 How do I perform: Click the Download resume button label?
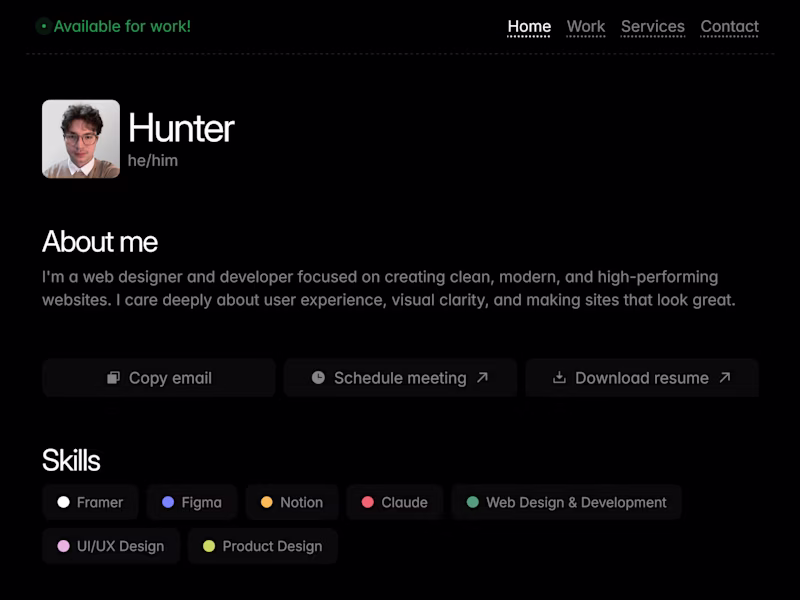coord(642,378)
